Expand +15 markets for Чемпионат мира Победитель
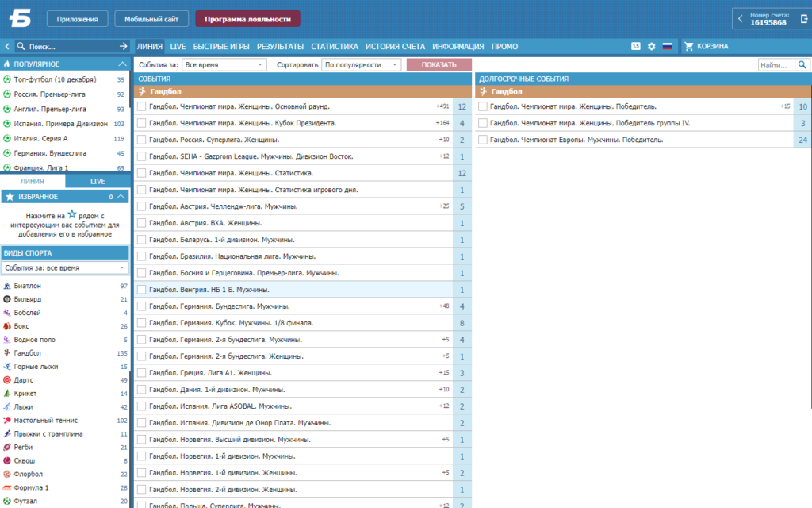 pyautogui.click(x=784, y=106)
